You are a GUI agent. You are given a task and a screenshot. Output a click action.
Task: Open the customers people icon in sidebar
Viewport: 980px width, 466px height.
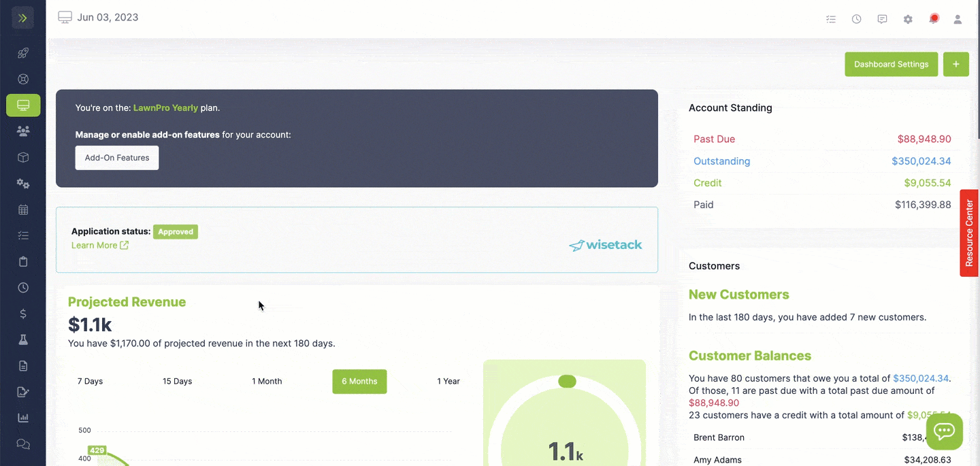[23, 131]
